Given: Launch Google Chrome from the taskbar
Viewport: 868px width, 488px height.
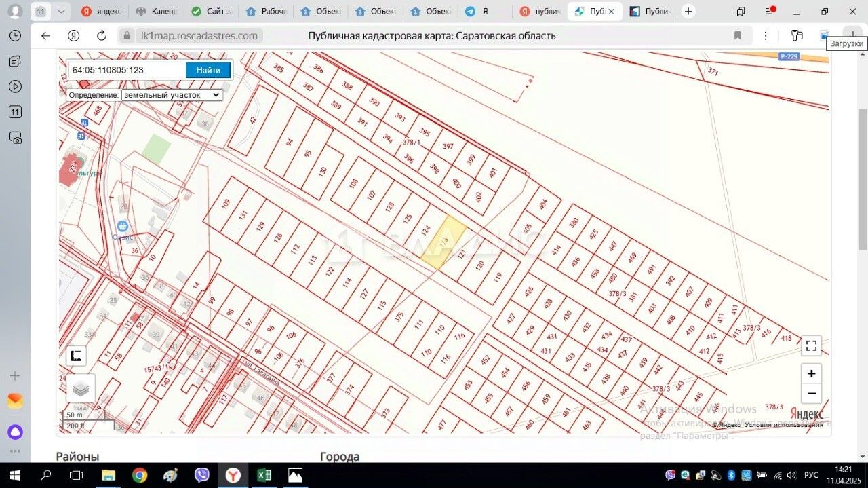Looking at the screenshot, I should (140, 475).
